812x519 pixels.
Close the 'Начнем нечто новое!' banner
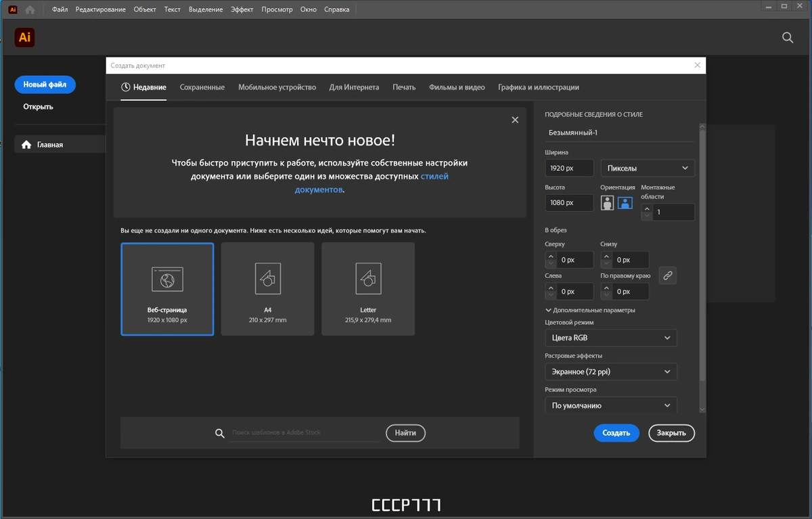515,120
